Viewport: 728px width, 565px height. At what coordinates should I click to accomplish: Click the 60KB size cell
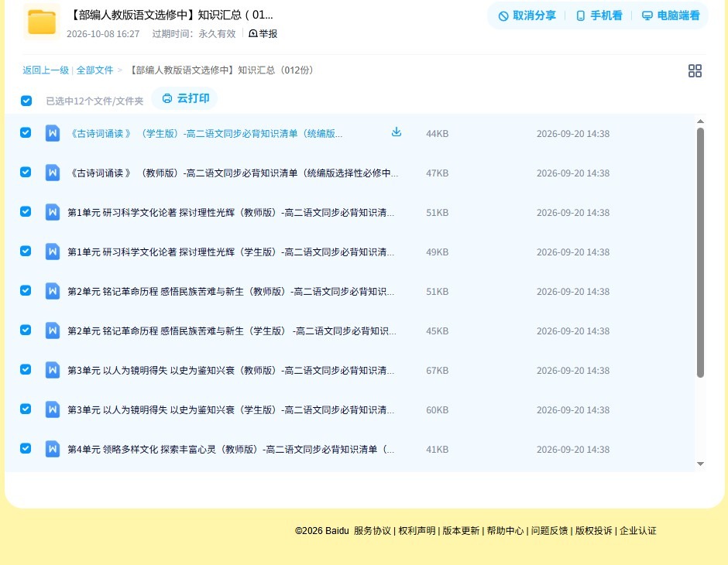438,409
